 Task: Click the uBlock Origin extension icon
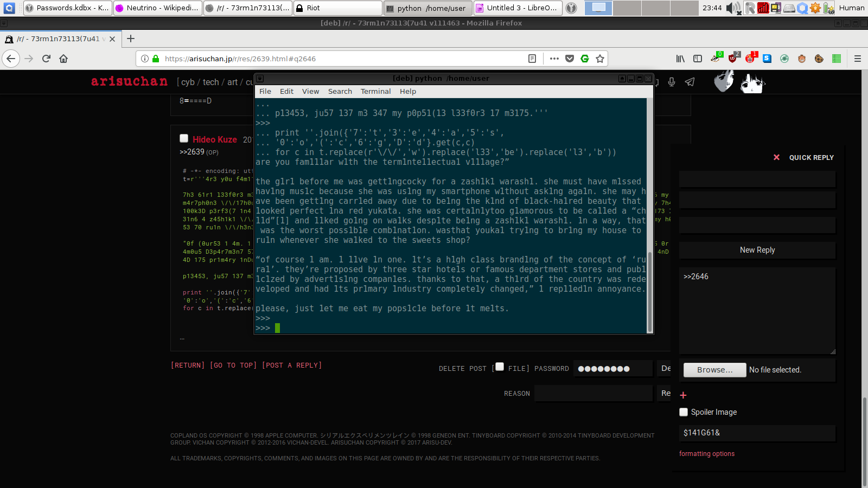732,59
